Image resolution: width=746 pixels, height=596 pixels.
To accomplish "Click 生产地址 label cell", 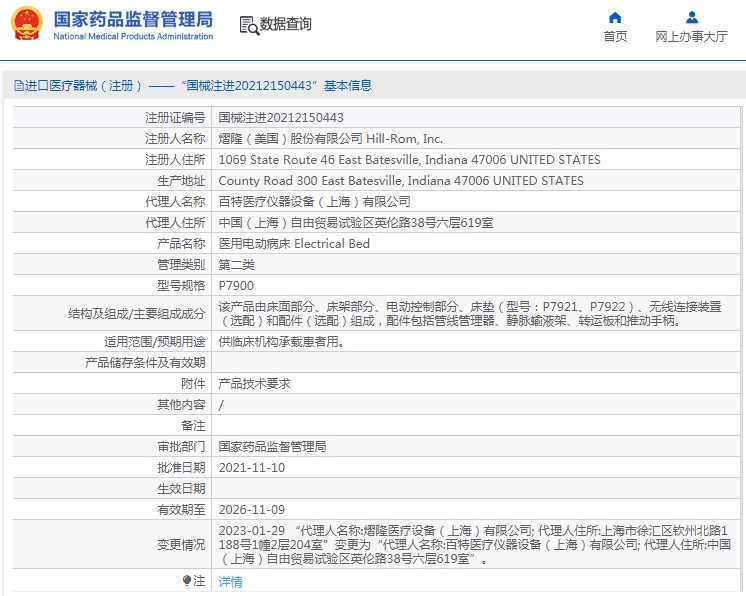I will pyautogui.click(x=112, y=180).
